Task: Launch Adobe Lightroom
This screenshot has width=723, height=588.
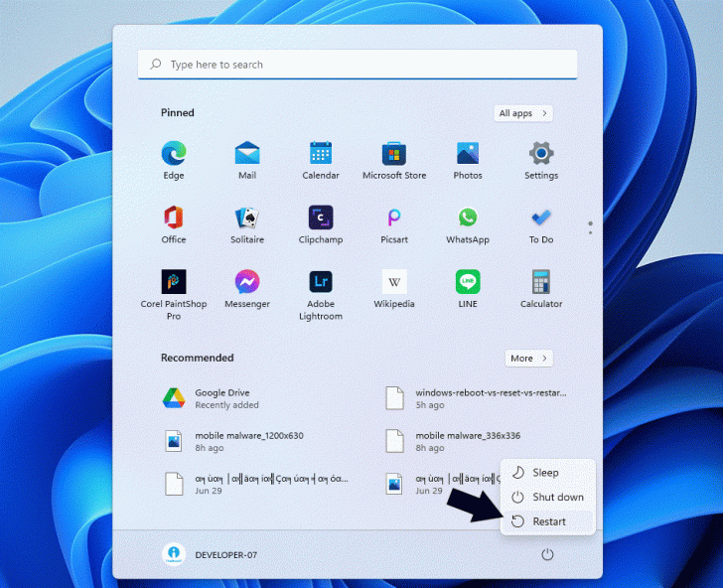Action: [x=321, y=295]
